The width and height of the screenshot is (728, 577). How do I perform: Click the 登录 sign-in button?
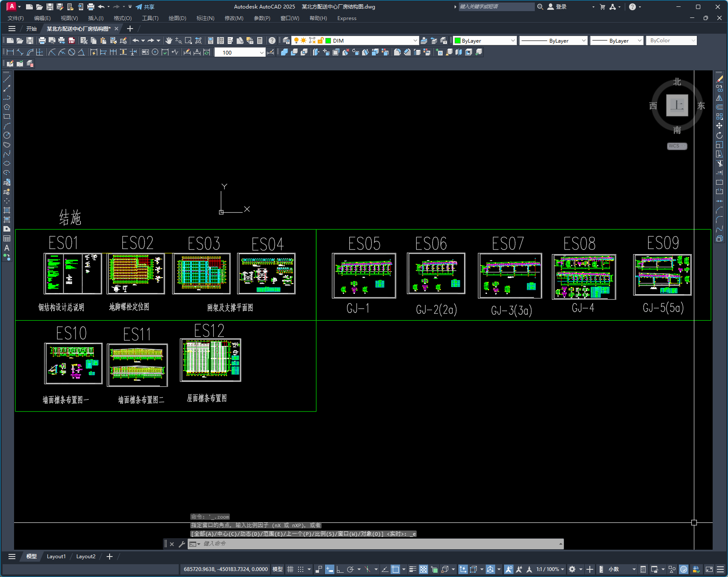(x=557, y=7)
